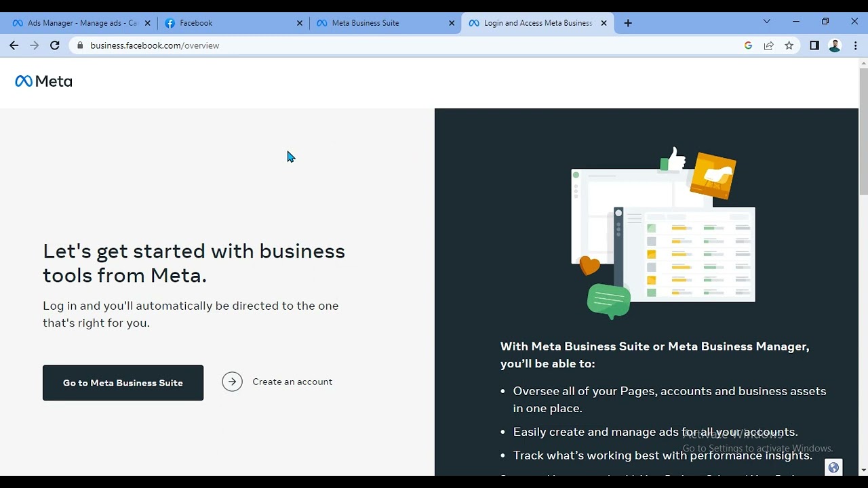Click the Google icon in address bar
The height and width of the screenshot is (488, 868).
tap(749, 45)
